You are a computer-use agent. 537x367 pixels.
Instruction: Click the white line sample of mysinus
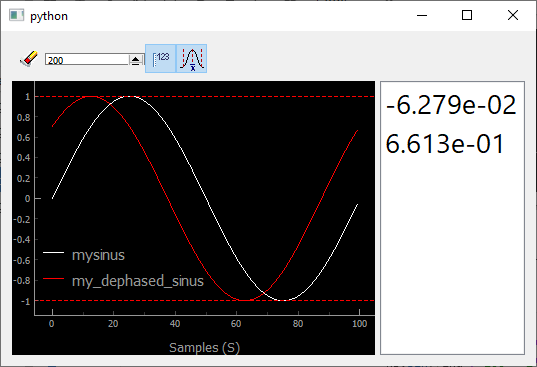53,253
